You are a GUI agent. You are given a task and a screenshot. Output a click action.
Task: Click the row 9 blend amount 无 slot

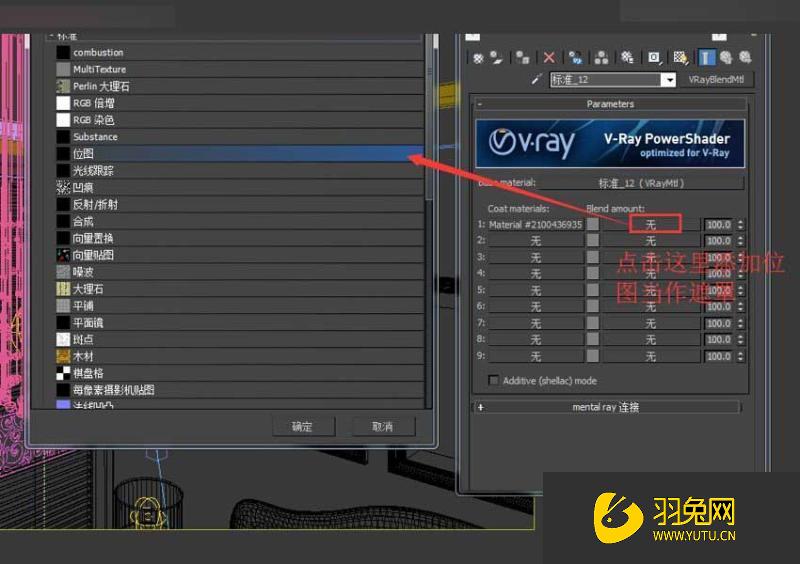click(x=651, y=356)
